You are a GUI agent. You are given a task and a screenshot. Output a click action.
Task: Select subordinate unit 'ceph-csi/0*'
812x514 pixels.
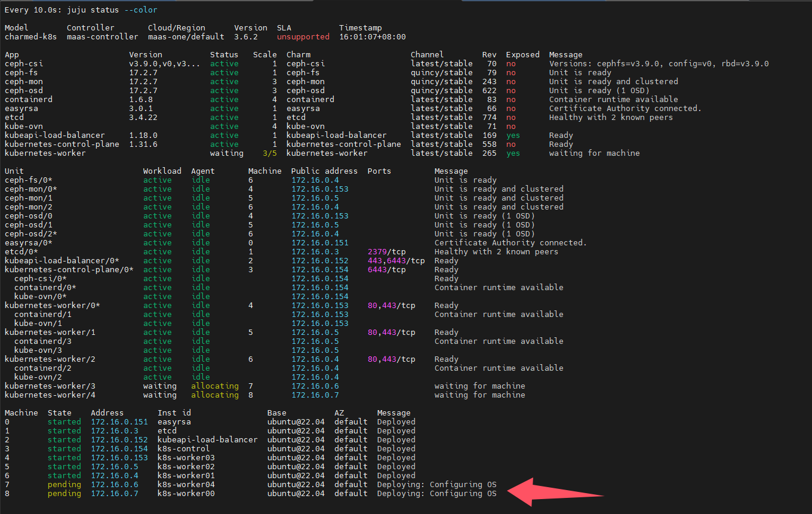(41, 279)
